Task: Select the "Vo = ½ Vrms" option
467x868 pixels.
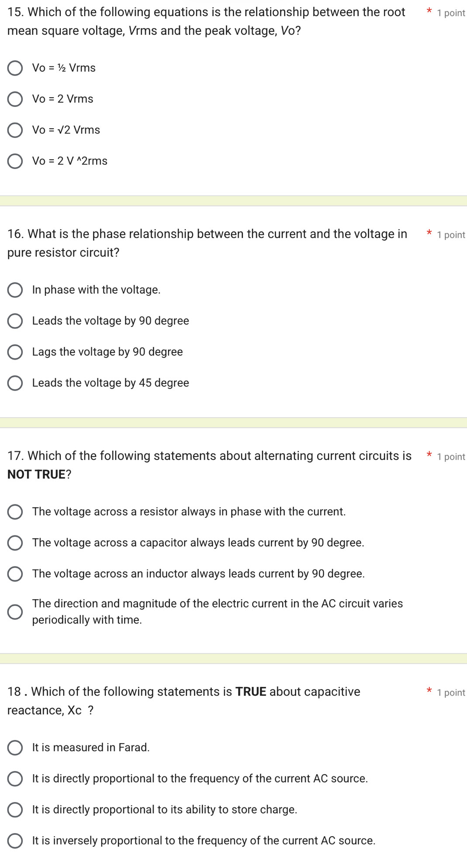Action: [15, 68]
